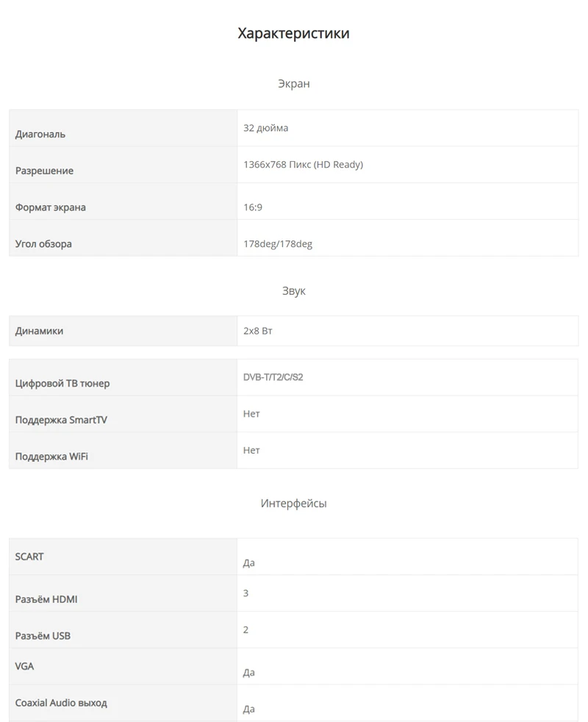Select the Разъём HDMI row label
This screenshot has height=722, width=588.
(x=46, y=599)
